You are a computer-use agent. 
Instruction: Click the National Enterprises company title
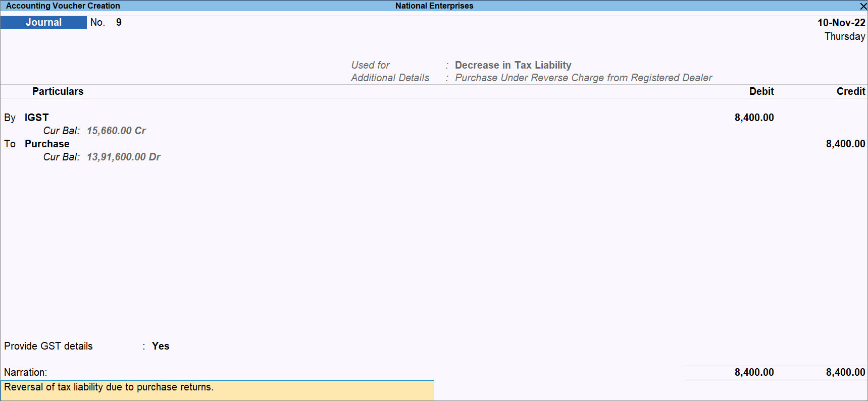[434, 6]
